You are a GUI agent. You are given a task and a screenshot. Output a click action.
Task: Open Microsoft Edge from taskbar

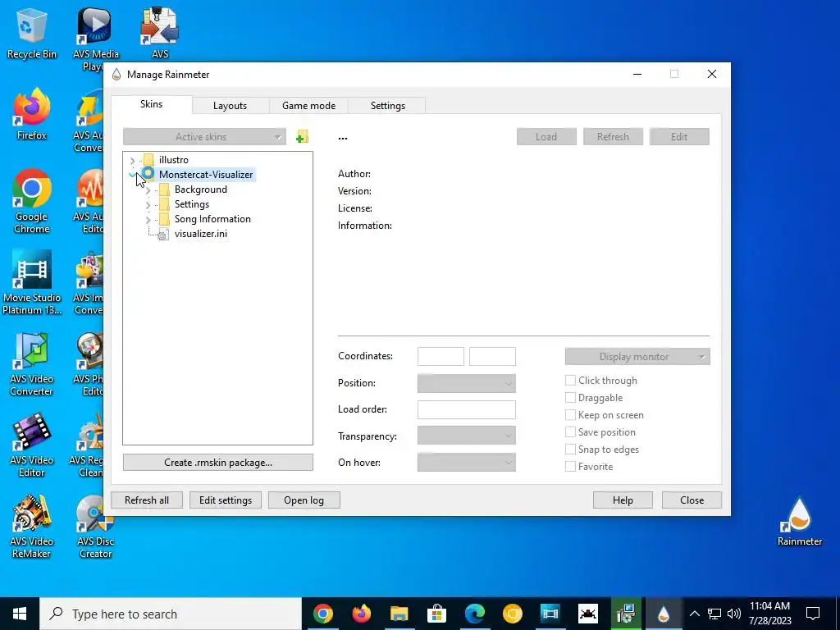pos(475,614)
